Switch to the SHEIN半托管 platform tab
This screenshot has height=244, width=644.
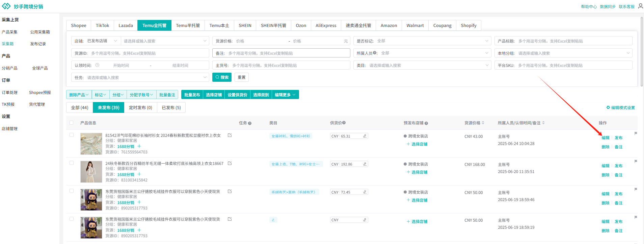[273, 25]
